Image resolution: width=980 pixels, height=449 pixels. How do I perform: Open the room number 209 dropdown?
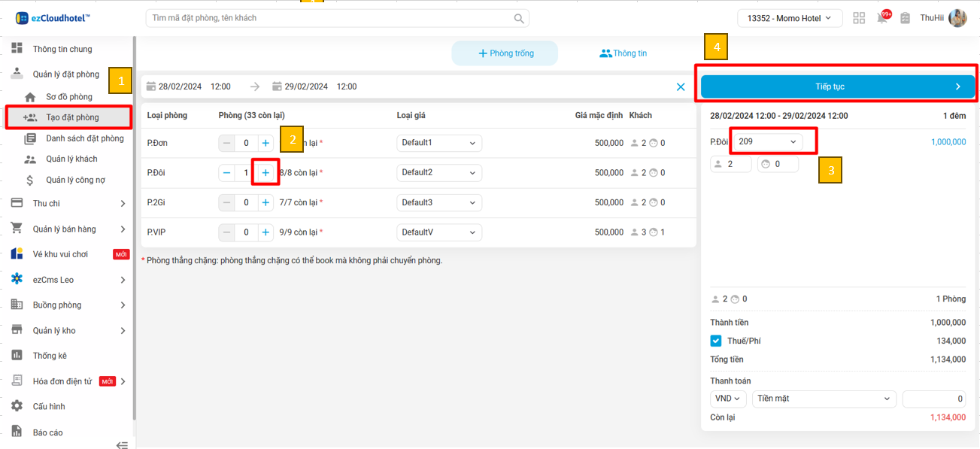click(x=767, y=141)
